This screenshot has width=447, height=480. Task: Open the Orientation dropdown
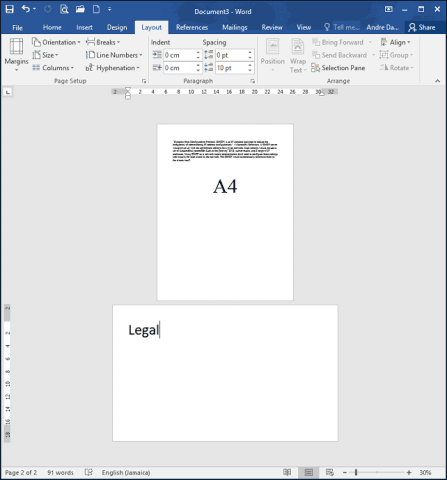pos(56,42)
